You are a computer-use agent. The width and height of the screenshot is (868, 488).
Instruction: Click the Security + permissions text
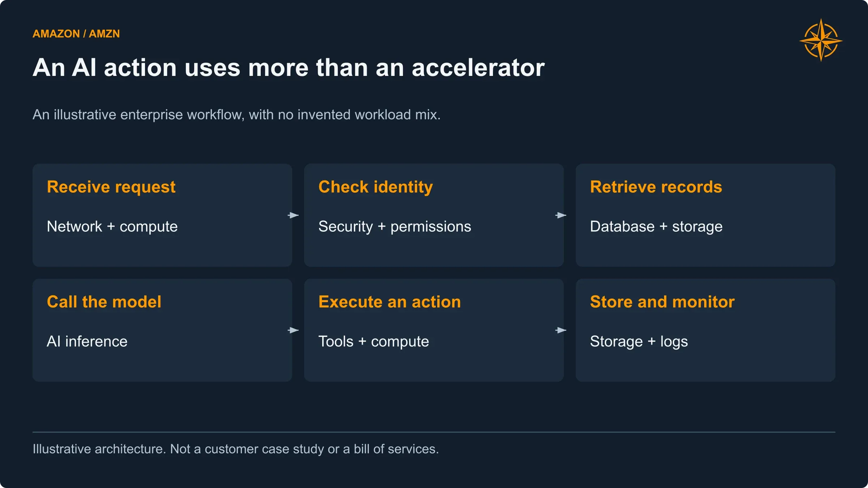(x=395, y=227)
